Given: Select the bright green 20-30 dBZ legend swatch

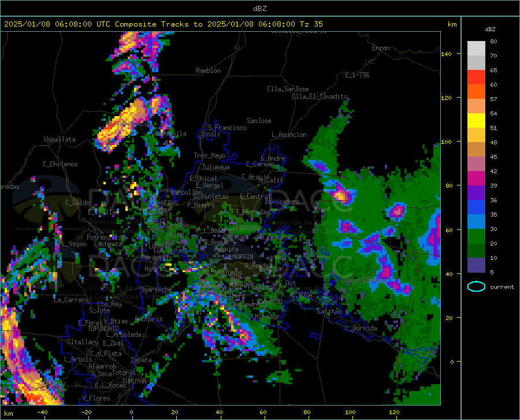Looking at the screenshot, I should (476, 236).
